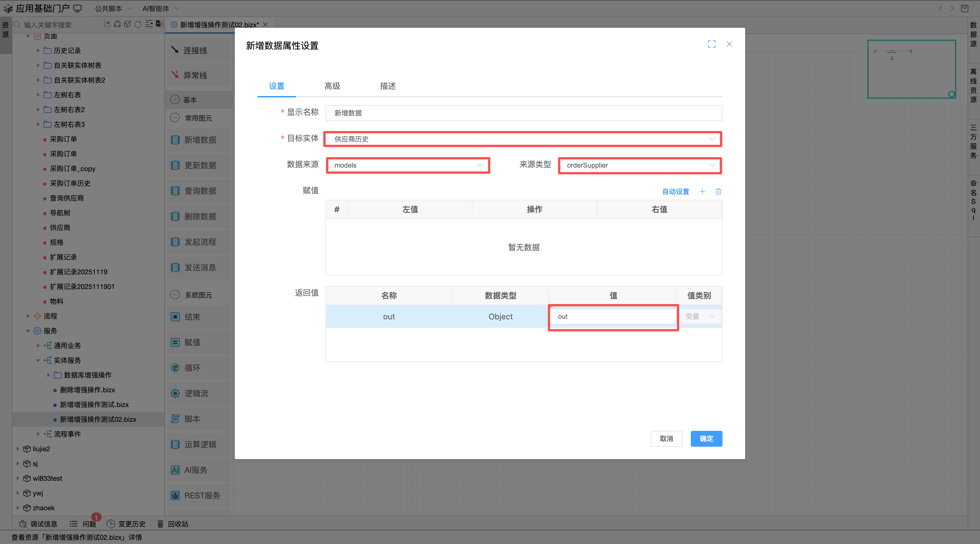Collapse the 常用图元 section
This screenshot has width=980, height=544.
click(175, 118)
